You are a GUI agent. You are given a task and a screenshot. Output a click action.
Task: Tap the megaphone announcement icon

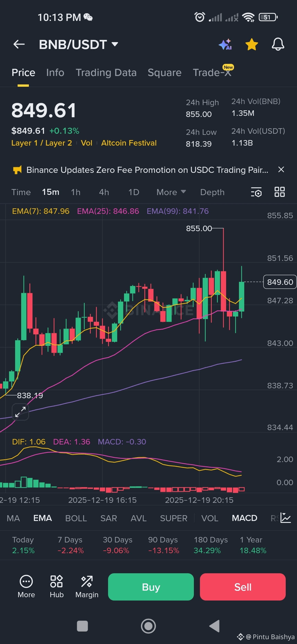[17, 170]
